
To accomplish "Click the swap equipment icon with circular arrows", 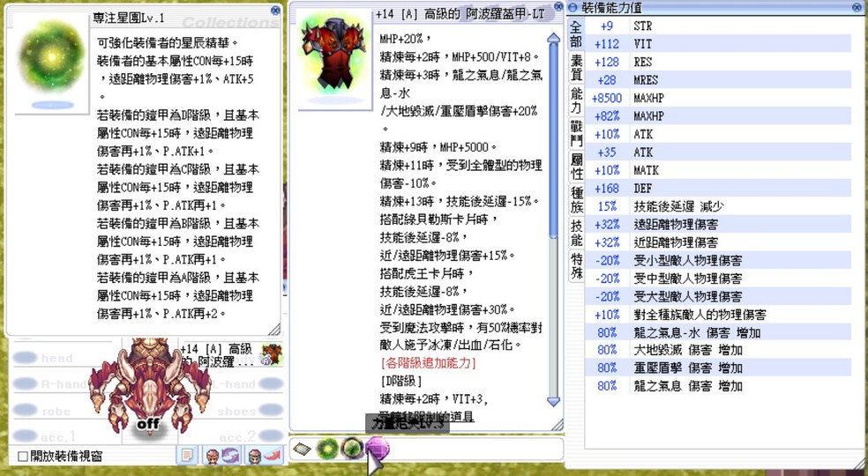I will [x=222, y=455].
